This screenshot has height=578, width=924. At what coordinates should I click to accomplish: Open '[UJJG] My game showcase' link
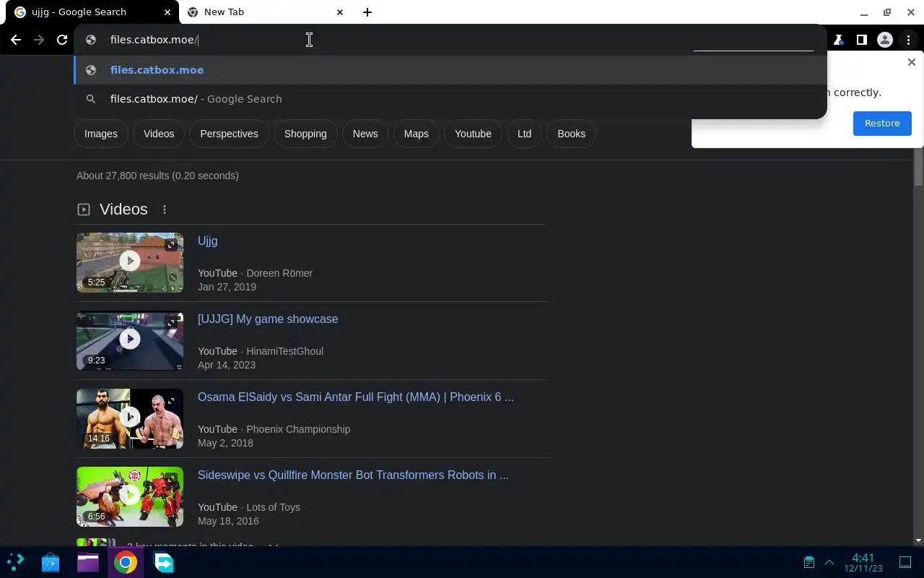tap(268, 319)
